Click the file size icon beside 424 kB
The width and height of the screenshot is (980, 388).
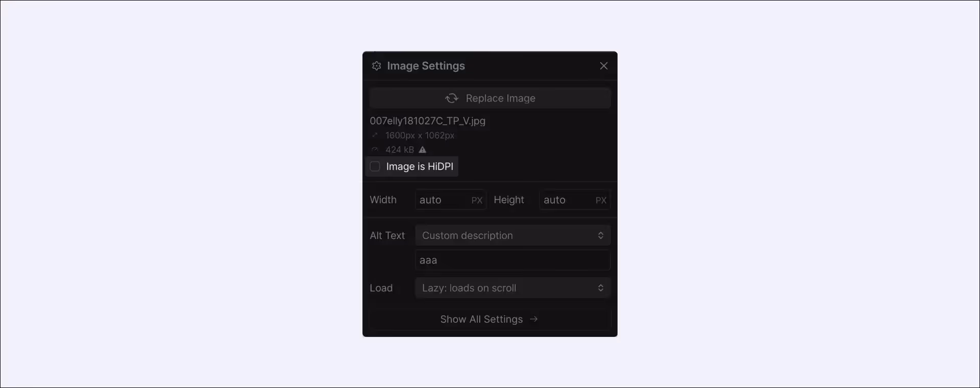click(x=375, y=150)
